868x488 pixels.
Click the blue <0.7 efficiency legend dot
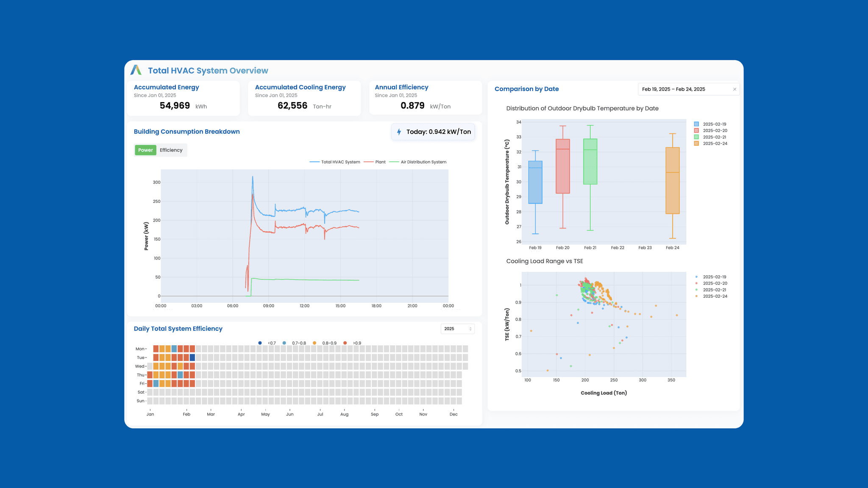point(260,343)
